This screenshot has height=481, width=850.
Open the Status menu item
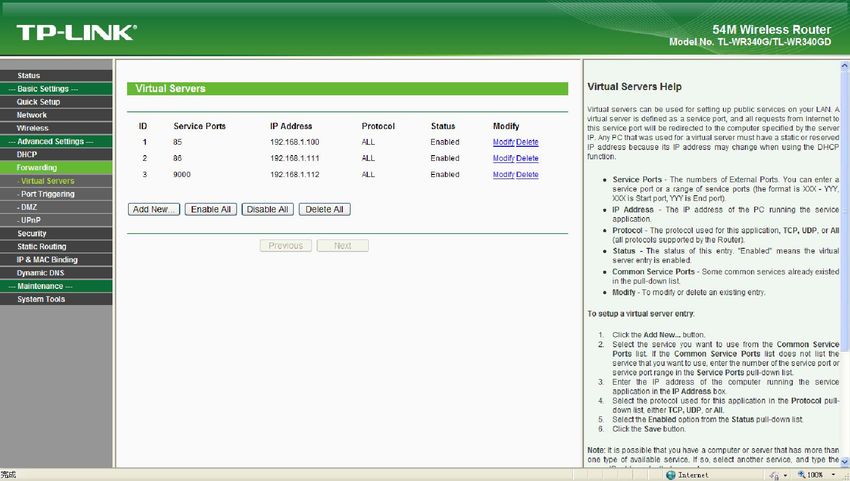tap(56, 75)
